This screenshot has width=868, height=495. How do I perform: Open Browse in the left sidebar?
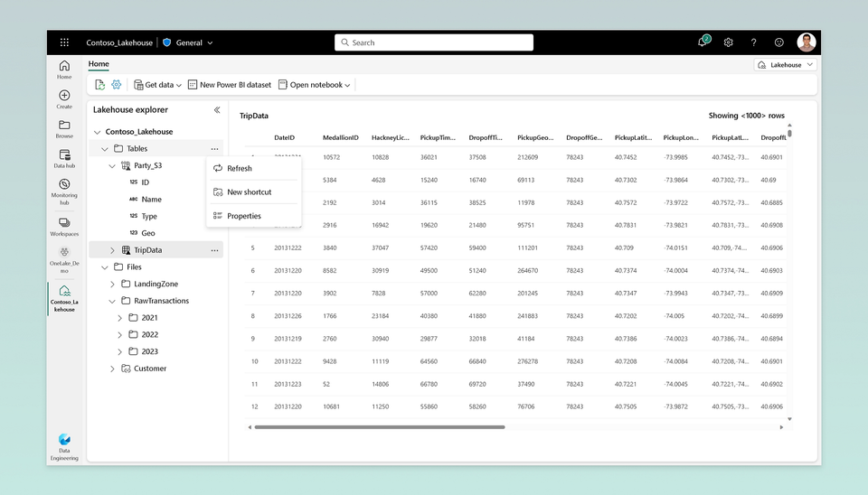(64, 129)
